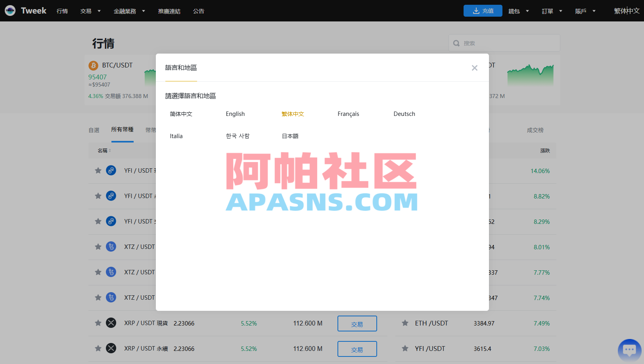The width and height of the screenshot is (644, 364).
Task: Star the XRP / USDT 永續 row
Action: (98, 348)
